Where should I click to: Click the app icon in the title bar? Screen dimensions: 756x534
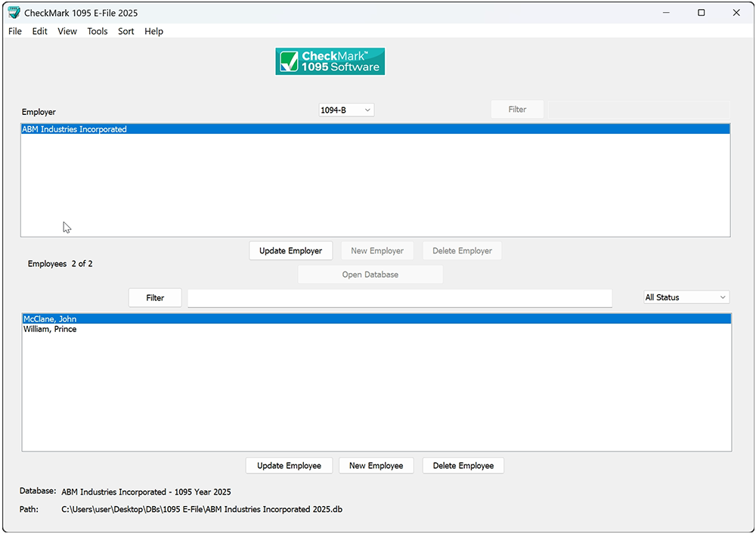click(x=14, y=13)
